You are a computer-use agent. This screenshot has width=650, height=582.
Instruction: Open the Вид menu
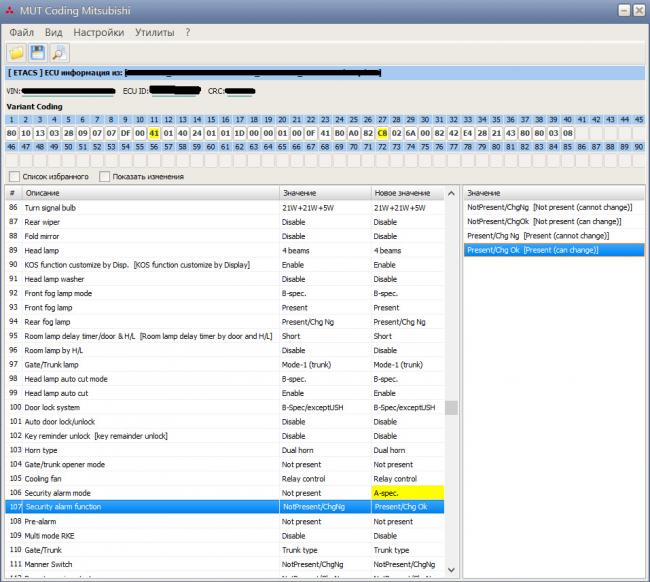click(54, 32)
